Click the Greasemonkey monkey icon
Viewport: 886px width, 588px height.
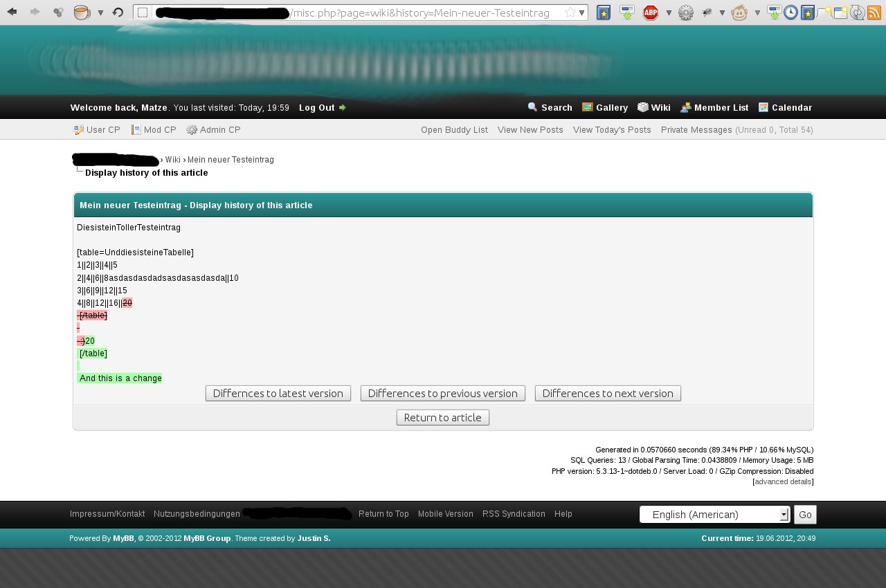pyautogui.click(x=739, y=12)
